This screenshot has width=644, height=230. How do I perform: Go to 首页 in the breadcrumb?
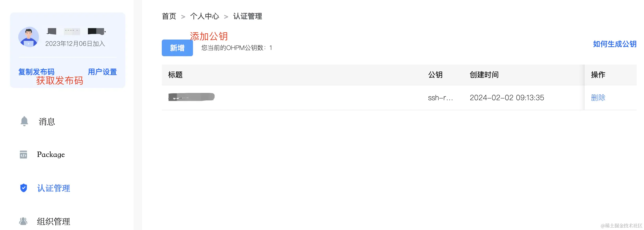click(x=169, y=16)
